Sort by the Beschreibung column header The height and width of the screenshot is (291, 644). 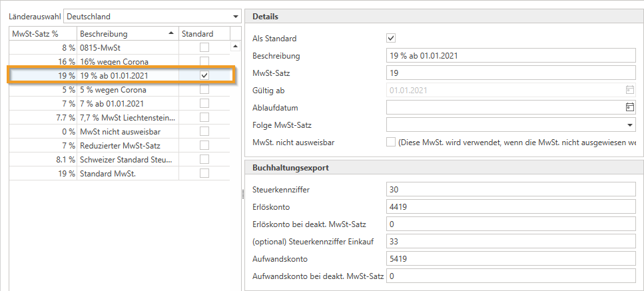127,33
